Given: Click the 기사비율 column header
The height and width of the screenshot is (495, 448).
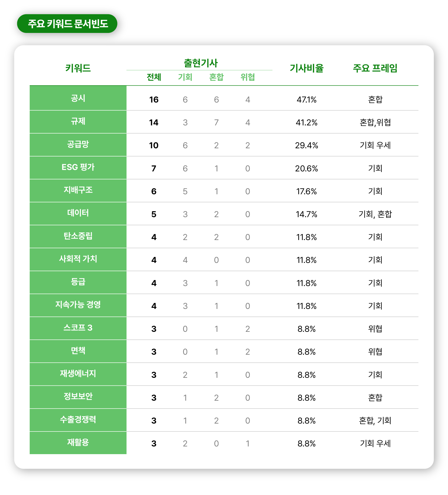Looking at the screenshot, I should tap(306, 68).
